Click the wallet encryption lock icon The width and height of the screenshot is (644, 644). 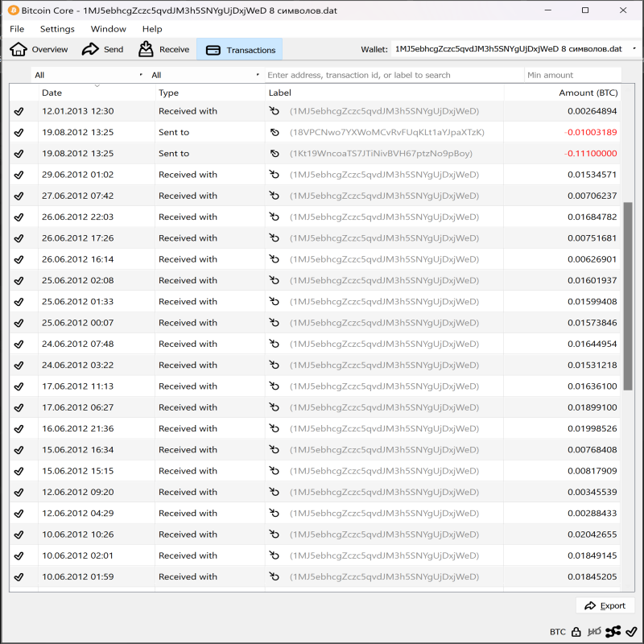(x=576, y=632)
